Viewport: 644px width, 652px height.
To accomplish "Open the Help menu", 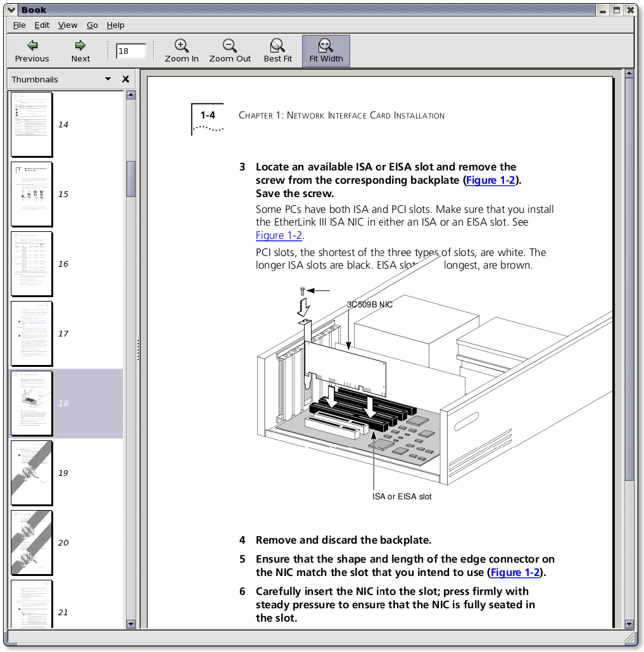I will click(x=115, y=25).
